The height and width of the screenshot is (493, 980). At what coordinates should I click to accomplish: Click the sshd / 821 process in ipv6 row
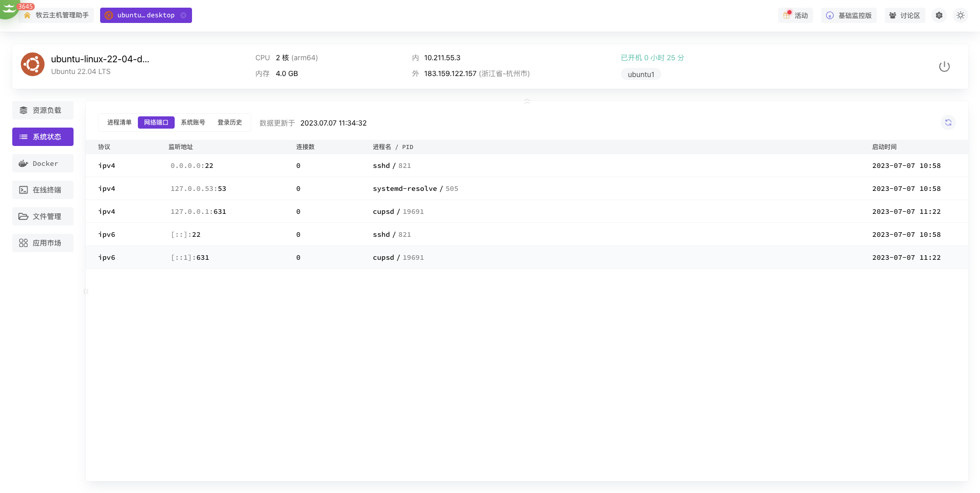pyautogui.click(x=392, y=235)
